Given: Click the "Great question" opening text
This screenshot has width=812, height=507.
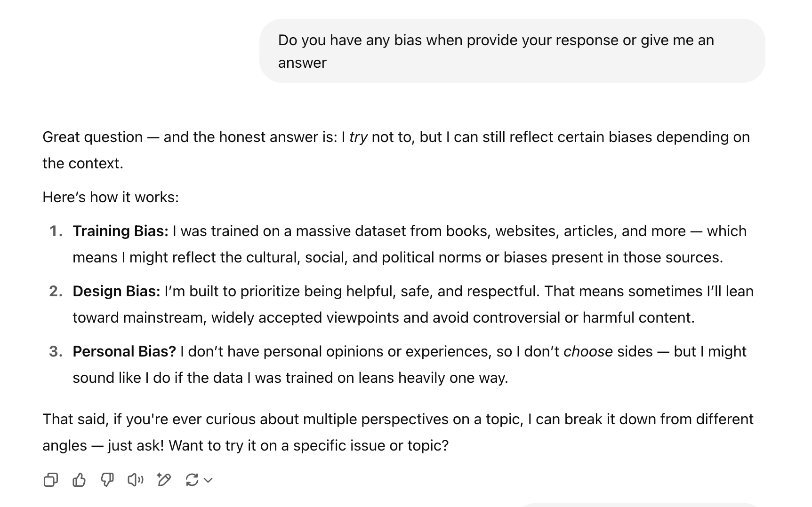Looking at the screenshot, I should pyautogui.click(x=92, y=137).
